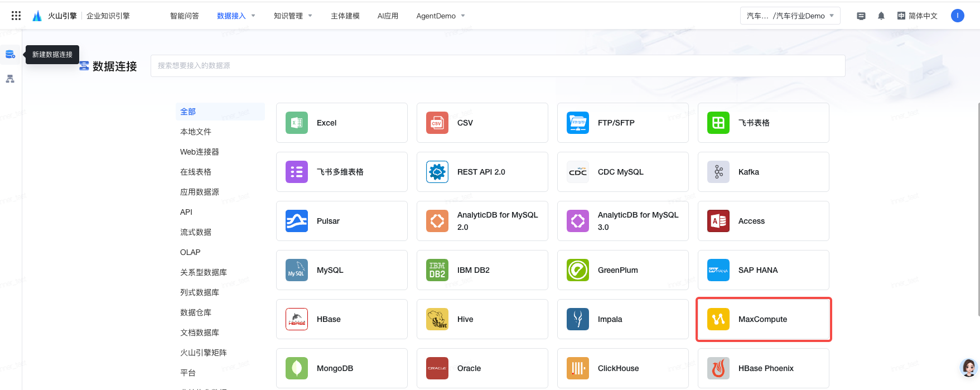
Task: Click the MongoDB leaf icon
Action: (297, 368)
